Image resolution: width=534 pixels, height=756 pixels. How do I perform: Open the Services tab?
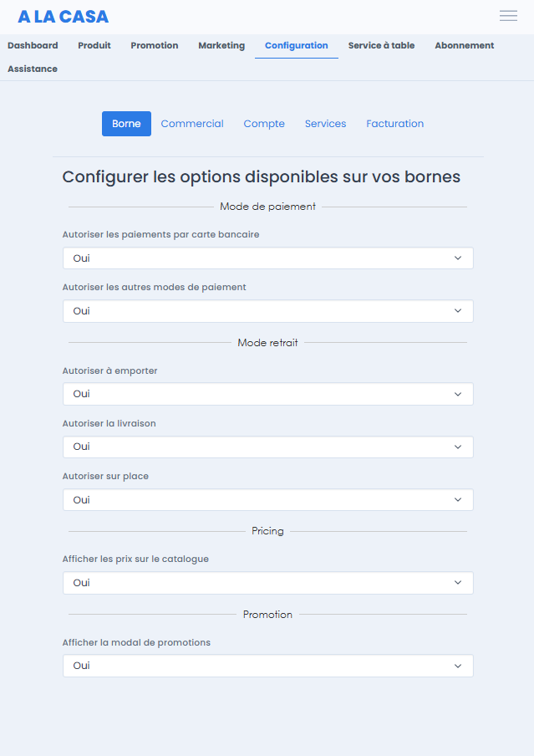point(325,124)
